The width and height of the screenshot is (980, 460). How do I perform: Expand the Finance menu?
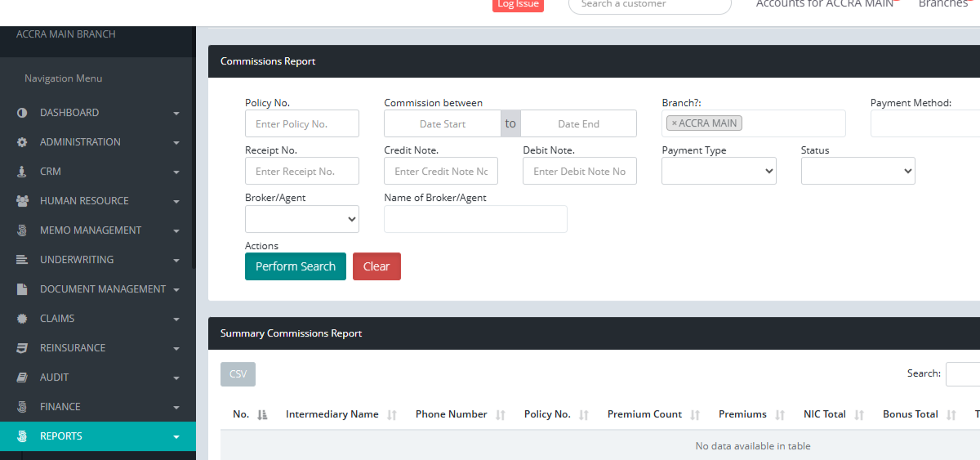coord(98,407)
